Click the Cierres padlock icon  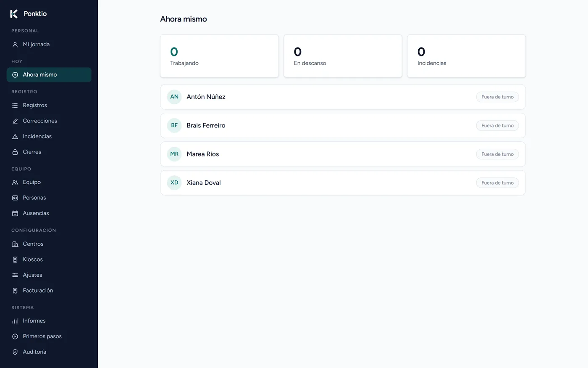15,152
